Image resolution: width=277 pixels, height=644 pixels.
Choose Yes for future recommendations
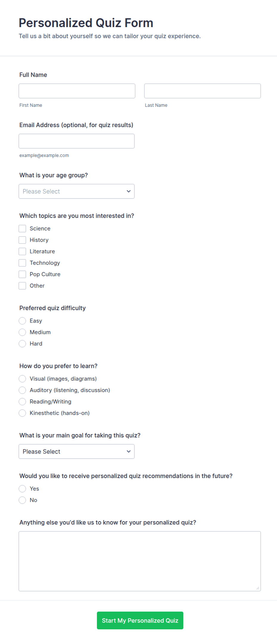coord(22,489)
